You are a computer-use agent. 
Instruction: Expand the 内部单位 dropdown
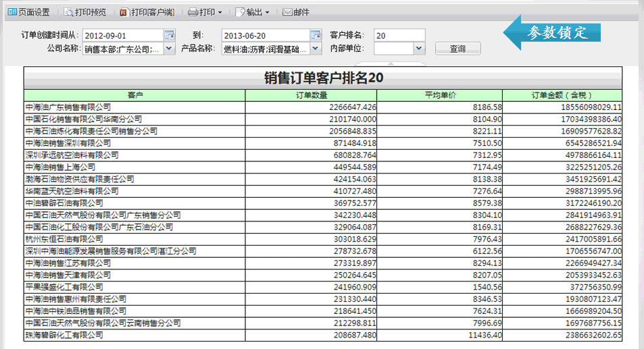(x=418, y=49)
